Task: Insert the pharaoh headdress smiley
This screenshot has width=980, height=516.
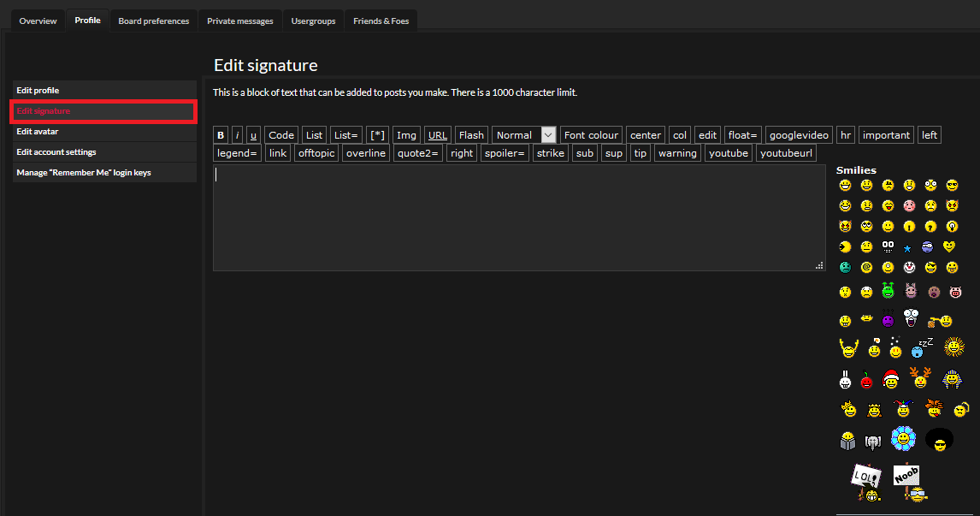Action: coord(952,379)
